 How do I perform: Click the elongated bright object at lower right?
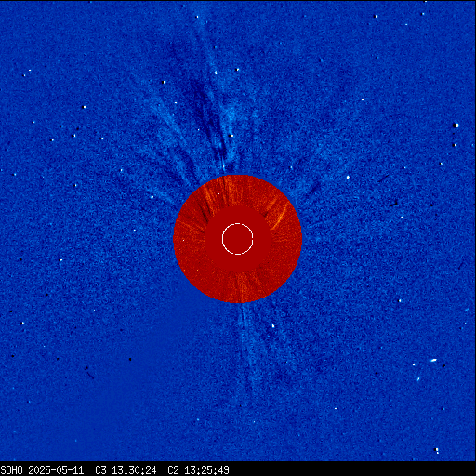point(433,360)
